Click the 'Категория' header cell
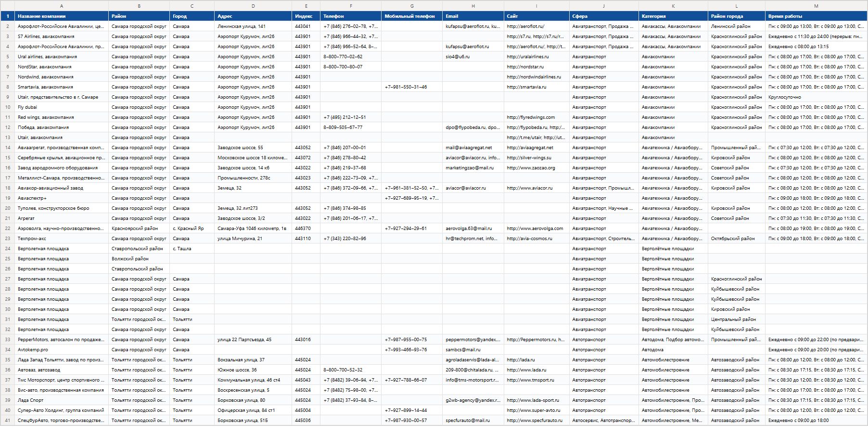868x434 pixels. pos(673,16)
